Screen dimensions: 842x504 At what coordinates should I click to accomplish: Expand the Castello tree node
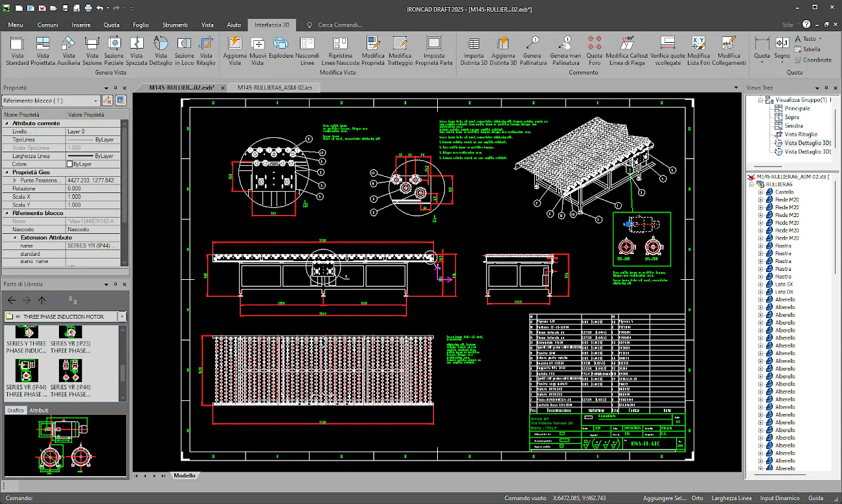tap(760, 192)
